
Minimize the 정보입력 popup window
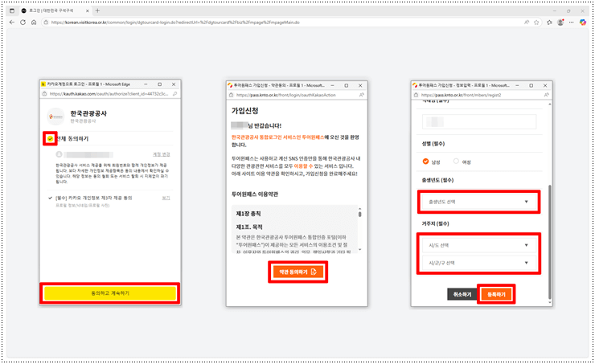517,85
